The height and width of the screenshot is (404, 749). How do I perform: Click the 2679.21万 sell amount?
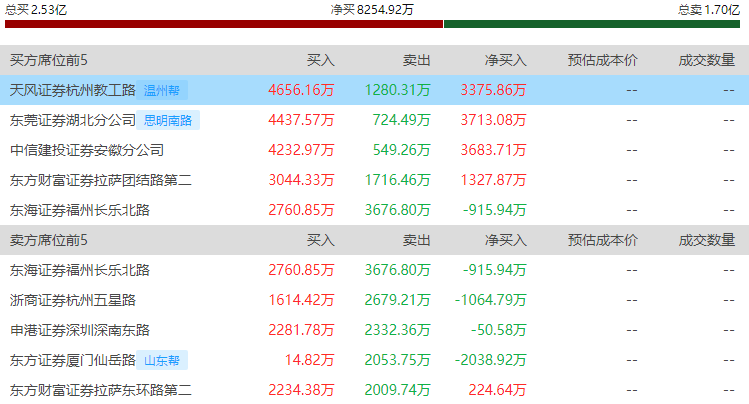coord(397,300)
